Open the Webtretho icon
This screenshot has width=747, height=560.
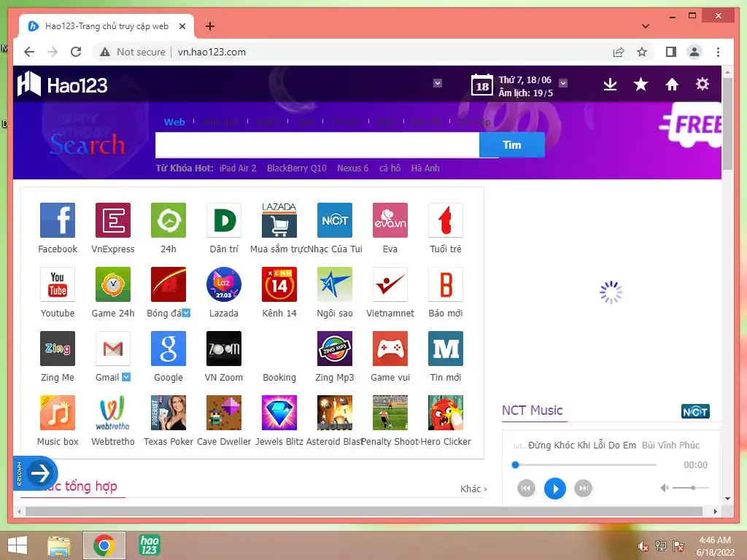pos(113,413)
